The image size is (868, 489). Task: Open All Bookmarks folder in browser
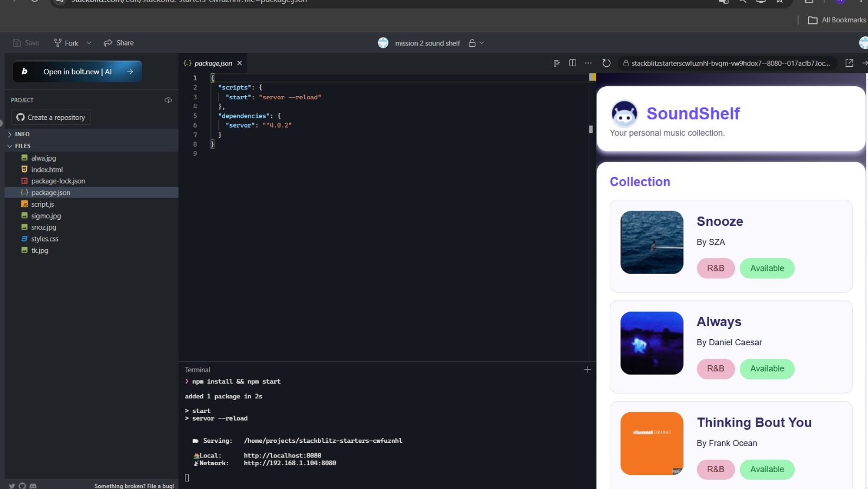837,20
